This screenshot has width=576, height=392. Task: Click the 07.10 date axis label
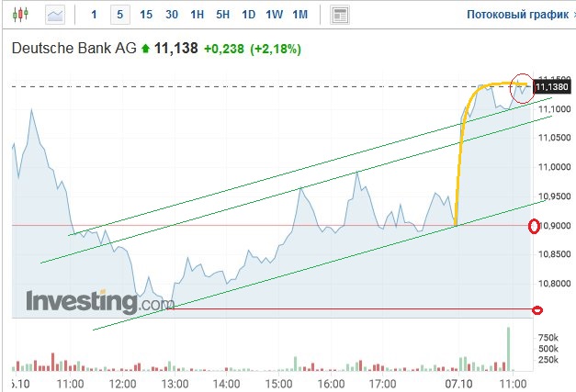(x=458, y=384)
